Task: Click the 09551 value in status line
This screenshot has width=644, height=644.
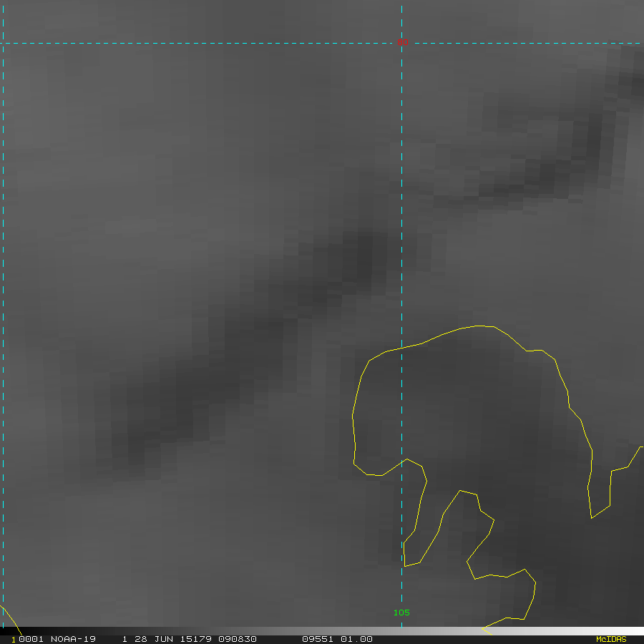Action: [x=316, y=639]
